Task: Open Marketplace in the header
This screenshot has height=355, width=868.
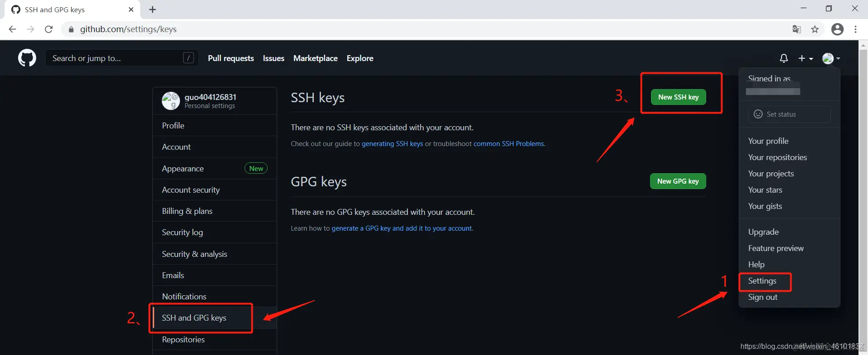Action: coord(316,58)
